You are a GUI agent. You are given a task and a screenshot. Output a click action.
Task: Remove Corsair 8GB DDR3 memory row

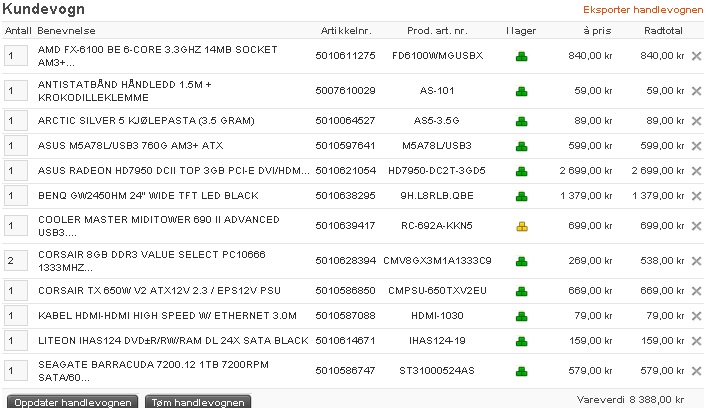(x=696, y=261)
